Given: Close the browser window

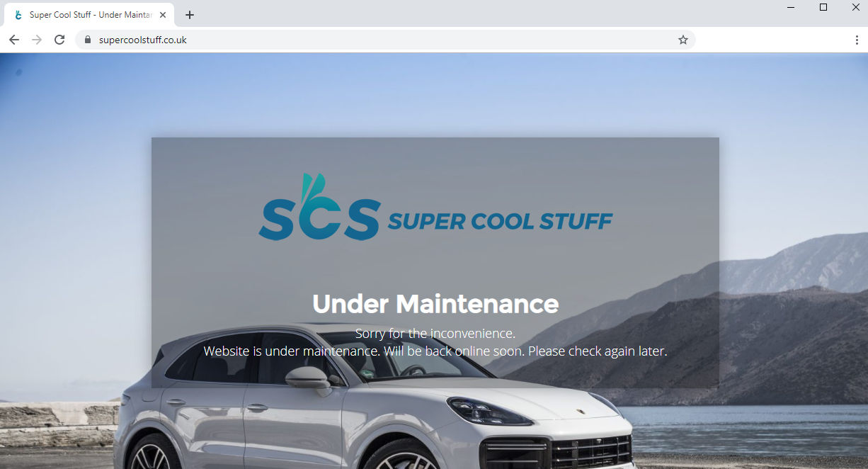Looking at the screenshot, I should point(855,7).
